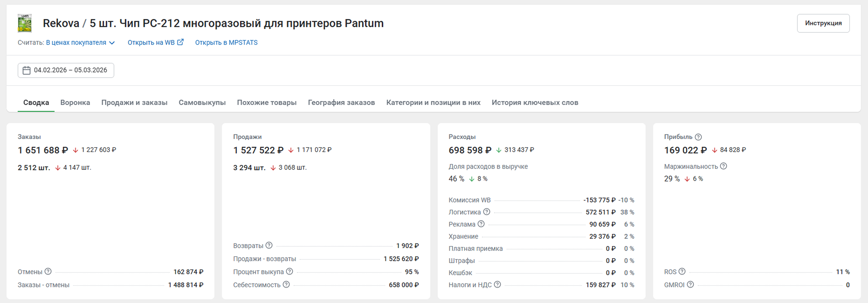Click the question icon next to Процент выкупа

tap(289, 271)
